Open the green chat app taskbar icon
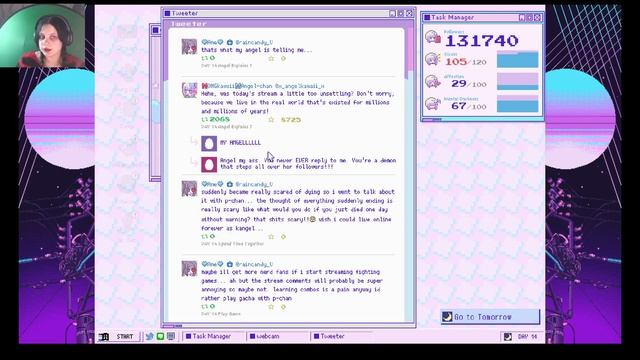 pos(160,336)
